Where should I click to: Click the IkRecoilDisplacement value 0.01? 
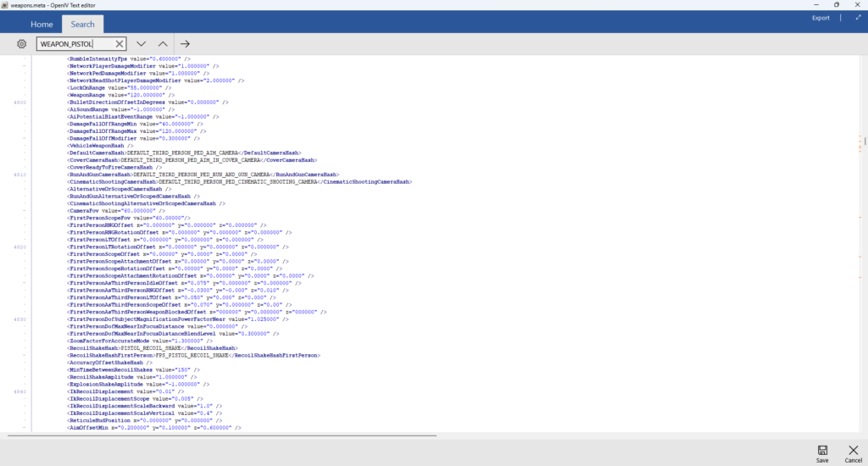[168, 391]
